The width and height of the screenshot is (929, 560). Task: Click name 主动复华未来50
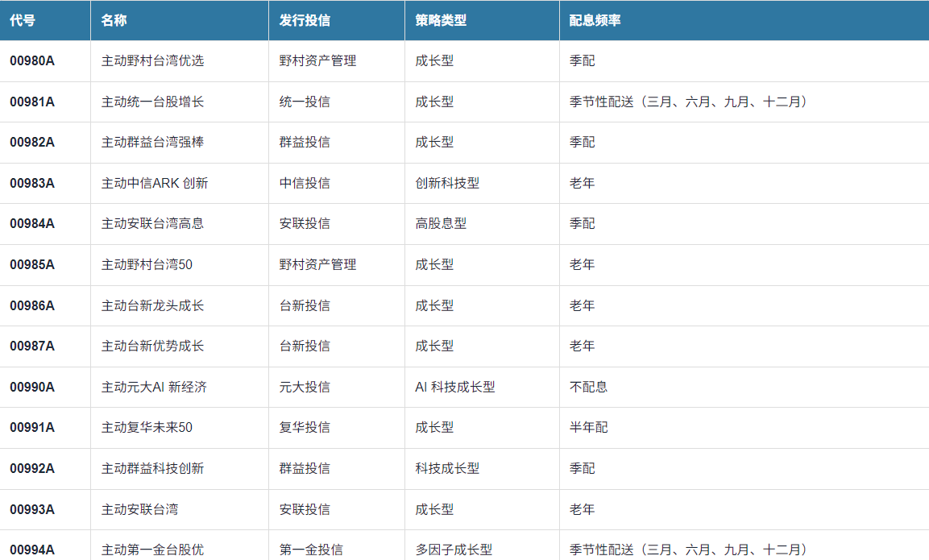[x=147, y=427]
